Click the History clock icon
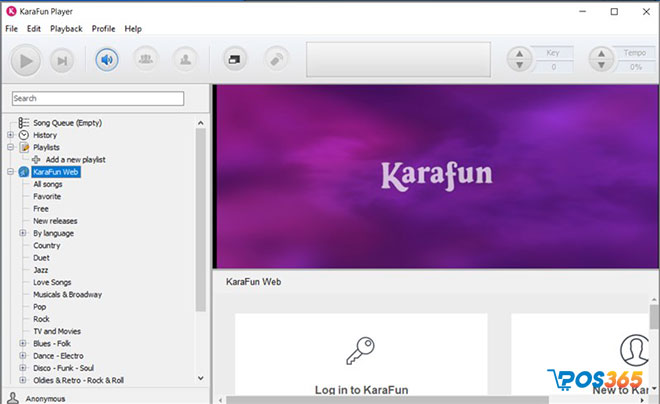660x404 pixels. tap(24, 135)
